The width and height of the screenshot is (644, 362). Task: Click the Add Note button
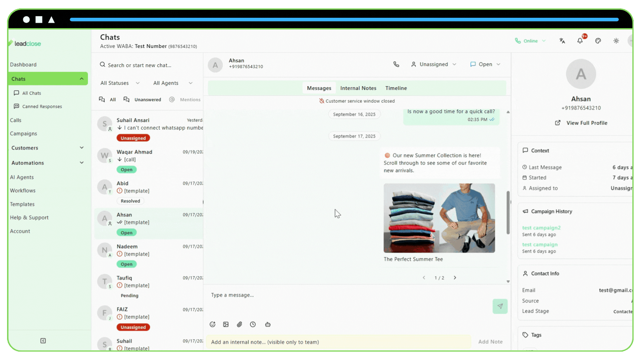point(490,342)
